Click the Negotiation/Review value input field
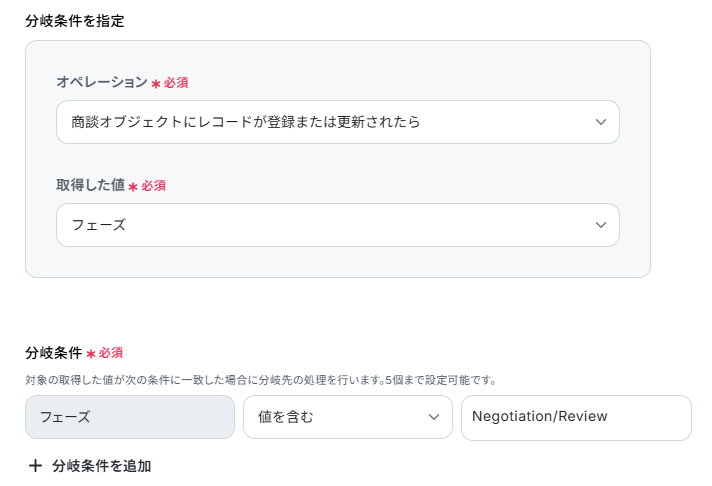 575,417
